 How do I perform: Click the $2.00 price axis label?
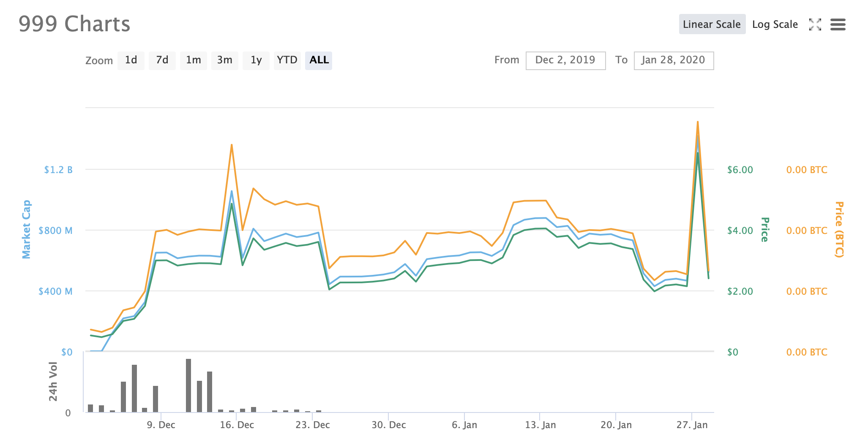tap(740, 291)
